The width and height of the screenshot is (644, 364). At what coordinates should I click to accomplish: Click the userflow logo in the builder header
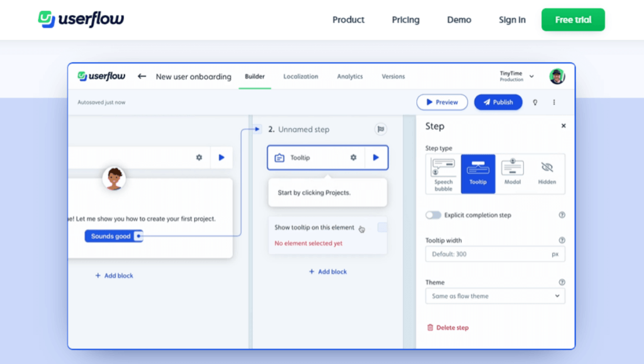100,75
